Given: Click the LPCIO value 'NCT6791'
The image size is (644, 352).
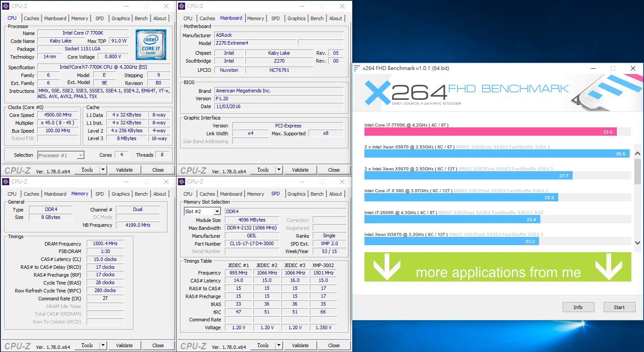Looking at the screenshot, I should click(279, 70).
